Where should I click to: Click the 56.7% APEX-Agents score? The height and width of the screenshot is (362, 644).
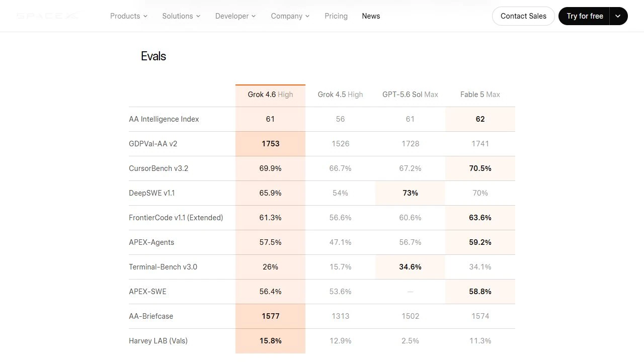[x=410, y=242]
